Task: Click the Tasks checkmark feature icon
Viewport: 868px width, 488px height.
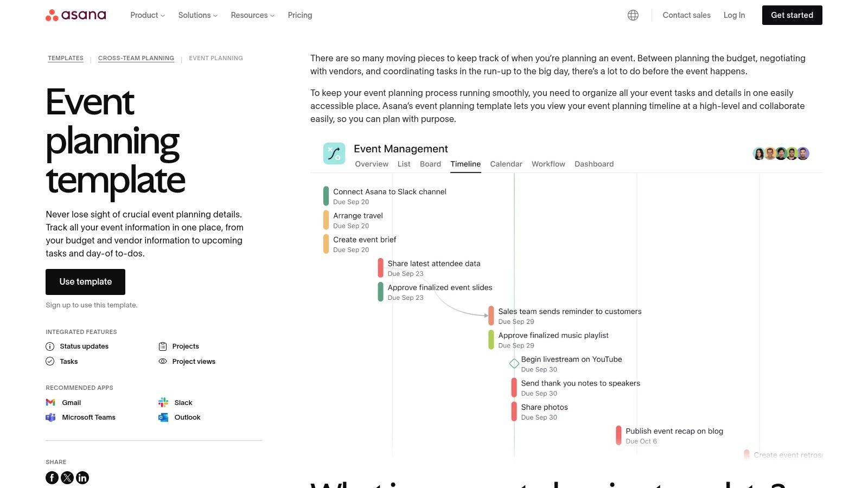Action: 50,361
